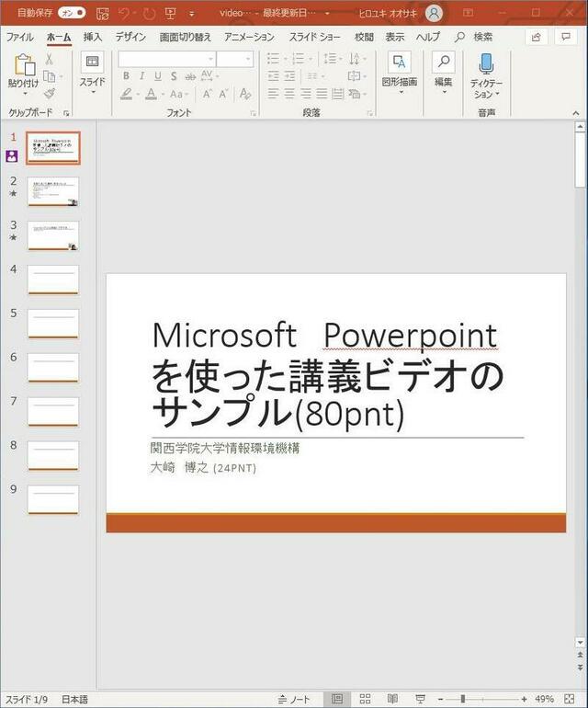
Task: Decrease list indent level
Action: click(274, 76)
